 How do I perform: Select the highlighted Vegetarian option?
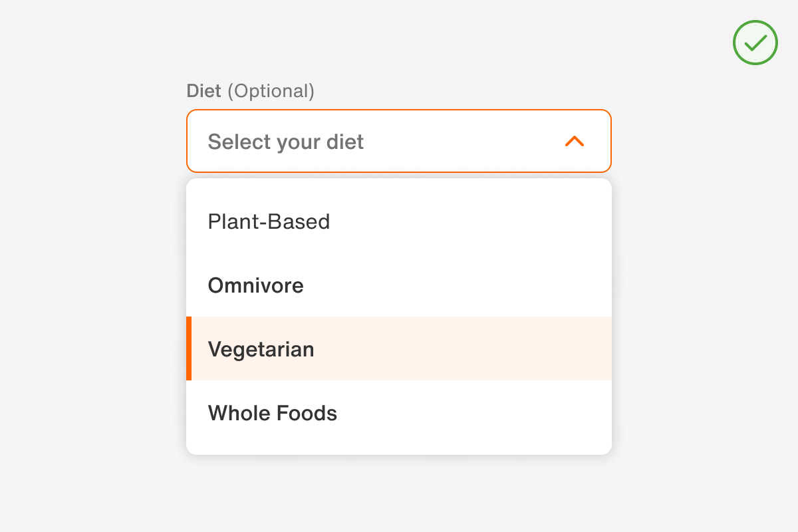(261, 348)
